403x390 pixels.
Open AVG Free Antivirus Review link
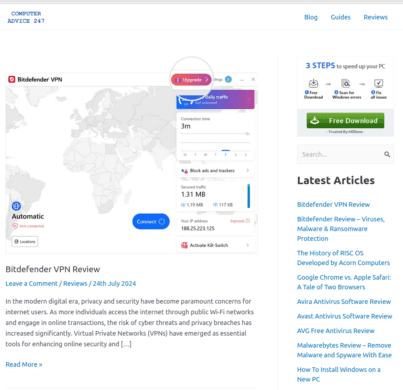[336, 331]
